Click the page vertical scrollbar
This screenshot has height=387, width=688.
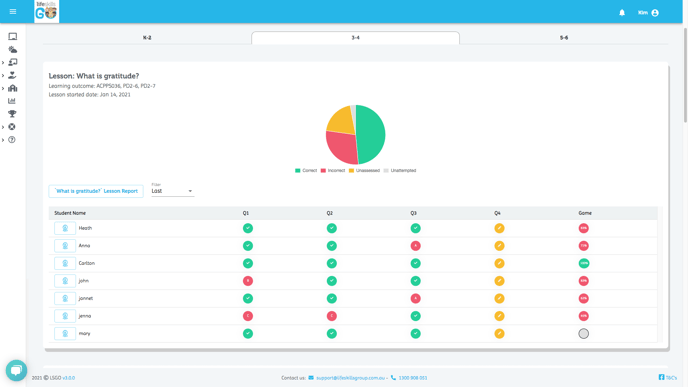coord(685,75)
